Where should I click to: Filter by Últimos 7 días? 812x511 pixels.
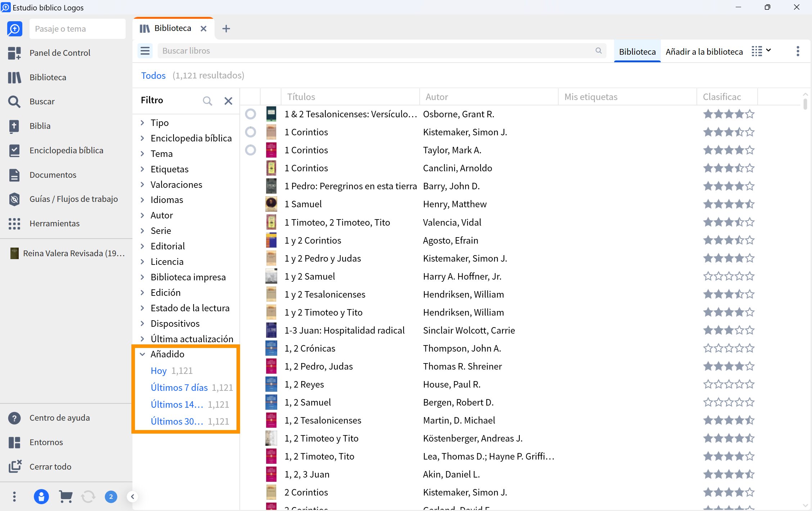click(179, 388)
